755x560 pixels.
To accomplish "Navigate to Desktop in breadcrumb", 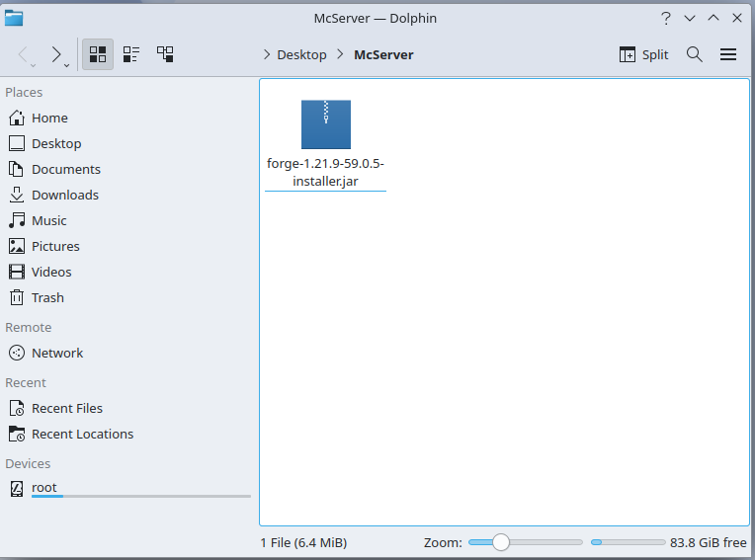I will click(x=301, y=54).
